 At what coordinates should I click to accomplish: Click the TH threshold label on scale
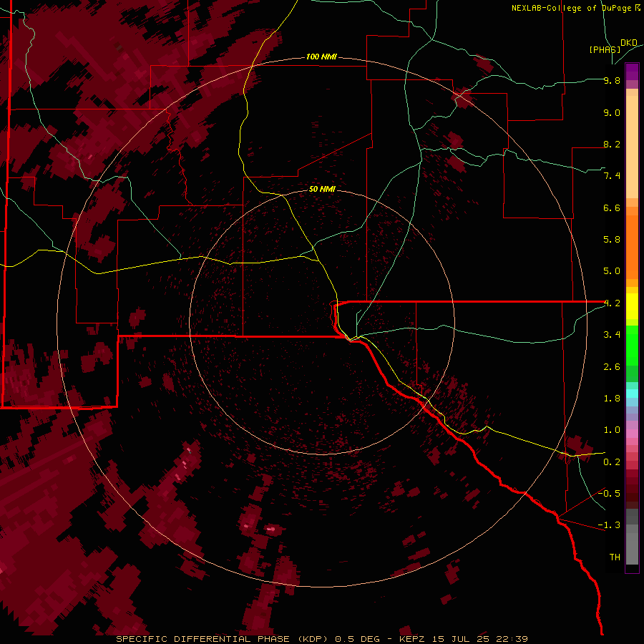[615, 557]
